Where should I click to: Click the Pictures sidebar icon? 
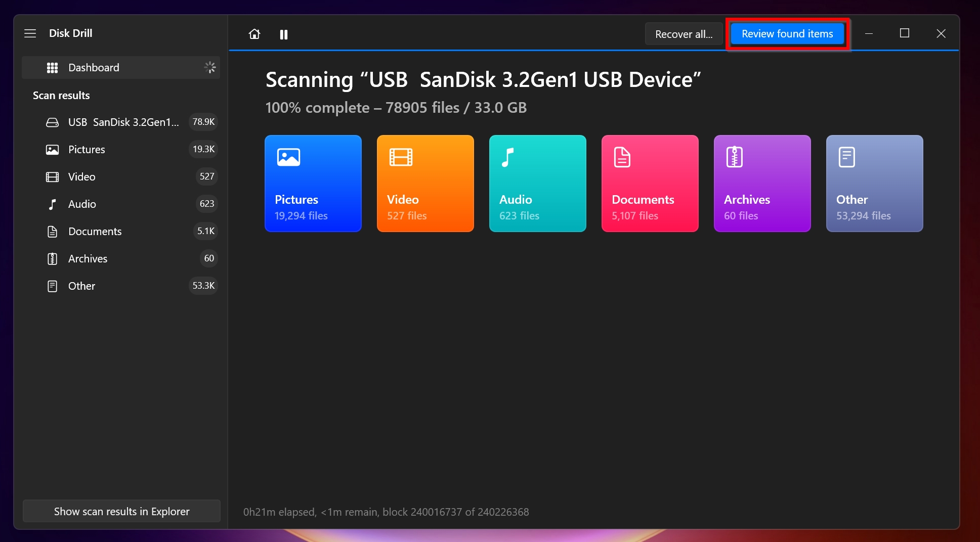tap(52, 150)
